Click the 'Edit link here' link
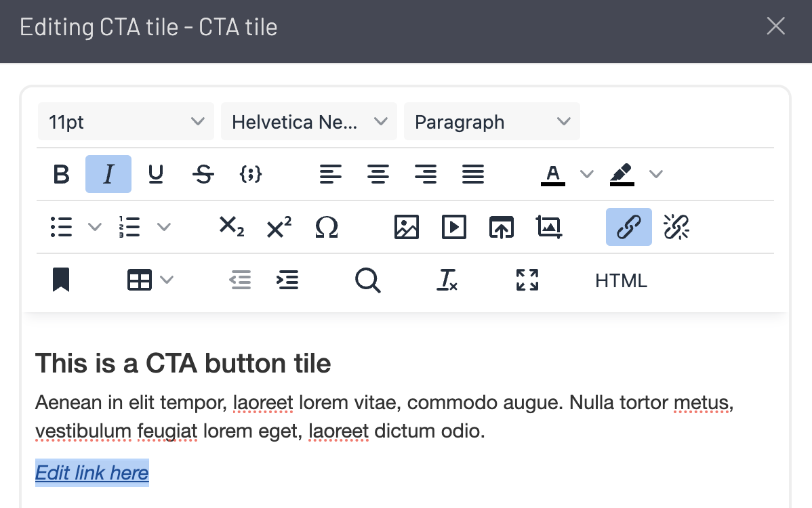The image size is (812, 508). click(92, 473)
